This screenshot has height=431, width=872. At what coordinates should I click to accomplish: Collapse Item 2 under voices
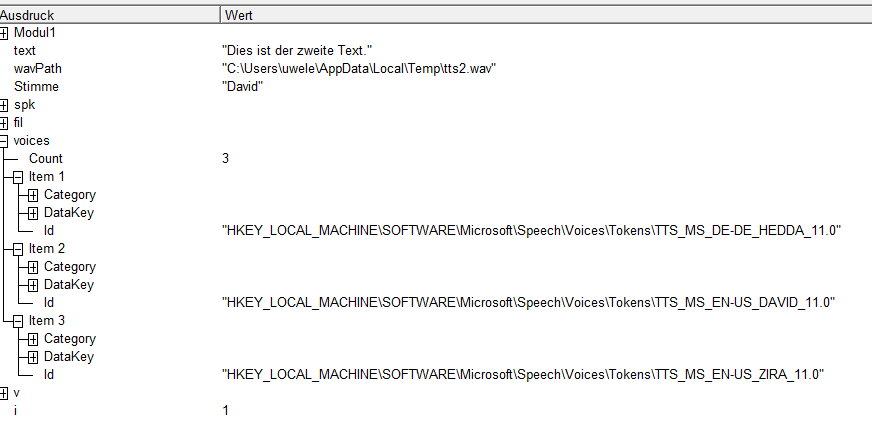pos(18,249)
